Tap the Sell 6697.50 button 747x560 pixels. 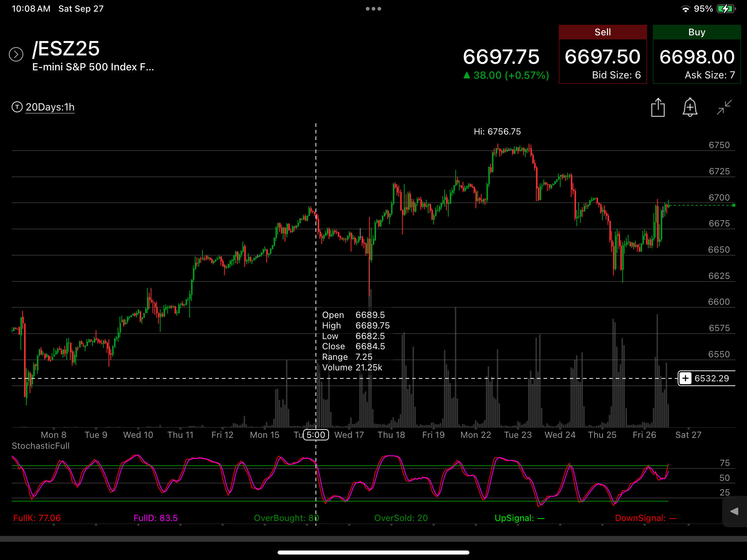[x=603, y=54]
